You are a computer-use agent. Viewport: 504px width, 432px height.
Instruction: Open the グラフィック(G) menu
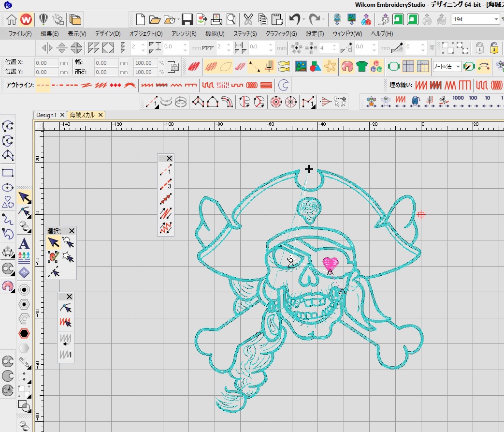281,34
